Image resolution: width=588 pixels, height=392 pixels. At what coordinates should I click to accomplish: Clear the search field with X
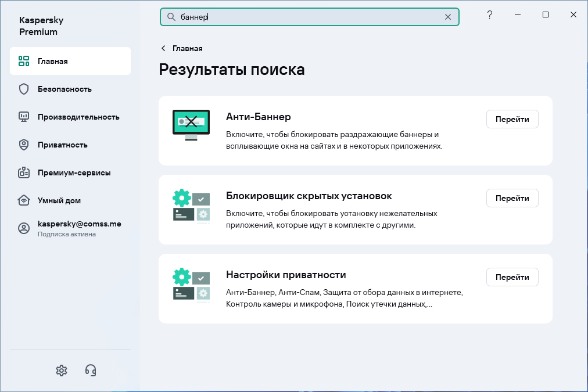(x=448, y=17)
